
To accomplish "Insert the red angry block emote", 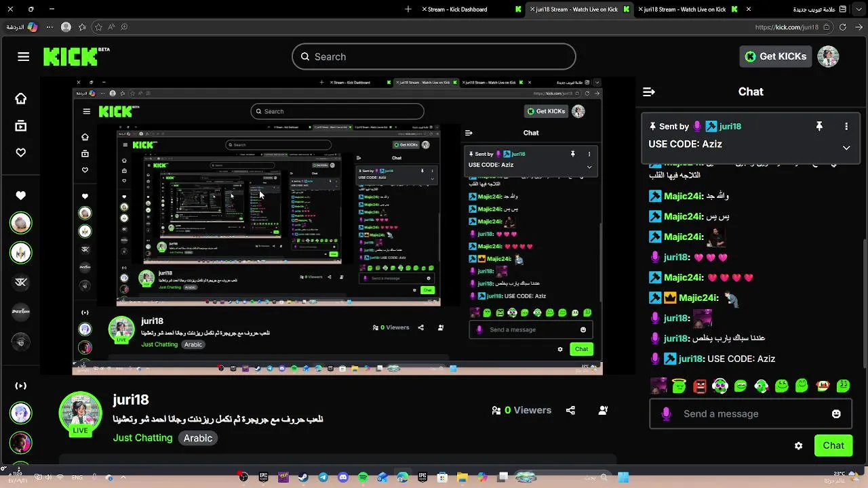I will coord(700,386).
